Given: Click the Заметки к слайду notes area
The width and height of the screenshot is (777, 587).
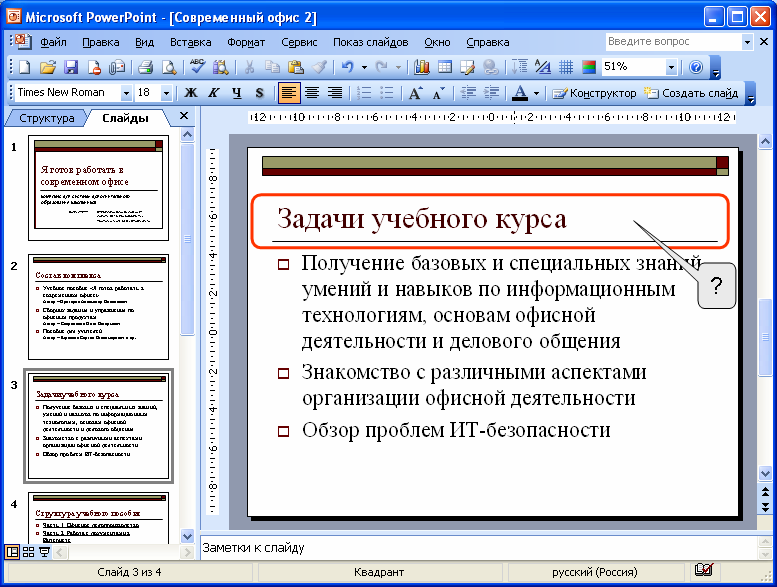Looking at the screenshot, I should 478,547.
